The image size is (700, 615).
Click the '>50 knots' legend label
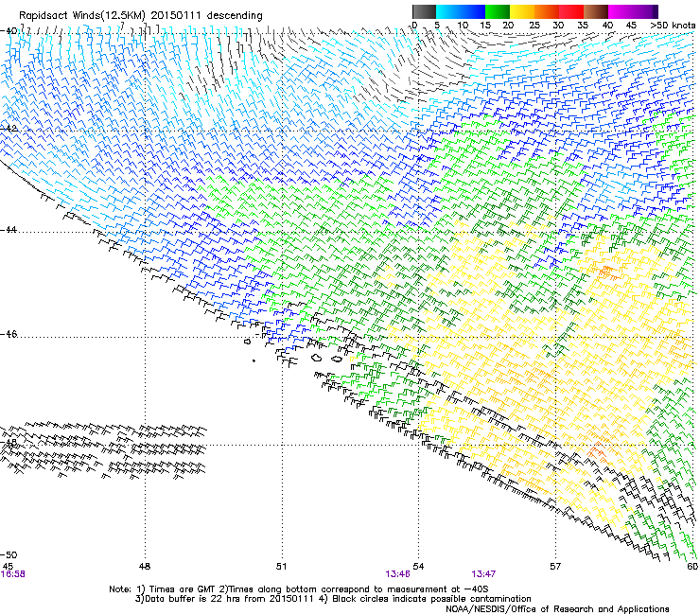click(673, 26)
